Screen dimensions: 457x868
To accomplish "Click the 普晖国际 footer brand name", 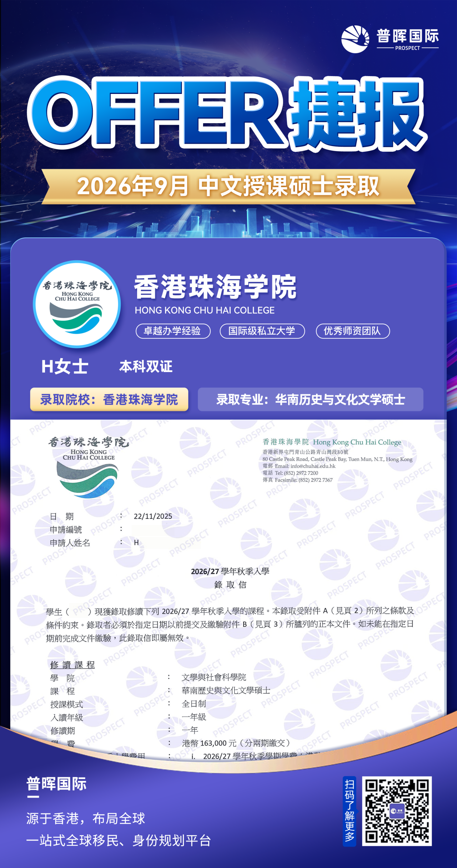I will point(56,784).
